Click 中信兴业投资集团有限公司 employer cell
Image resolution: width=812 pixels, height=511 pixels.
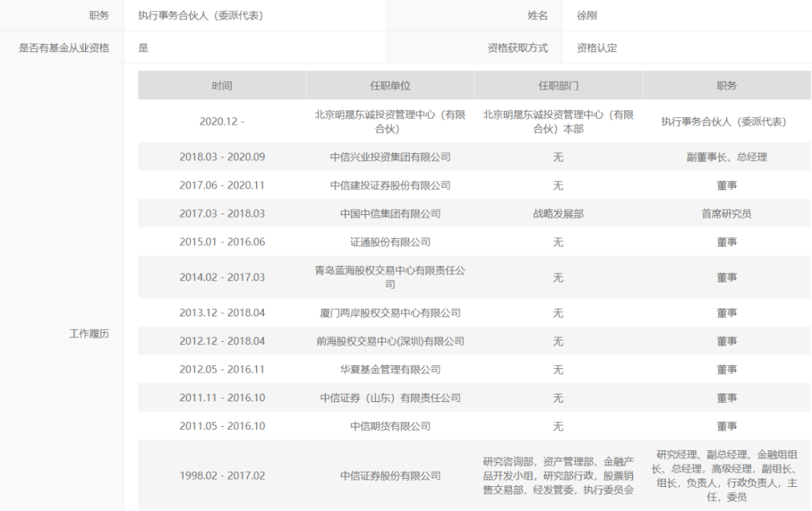[390, 157]
